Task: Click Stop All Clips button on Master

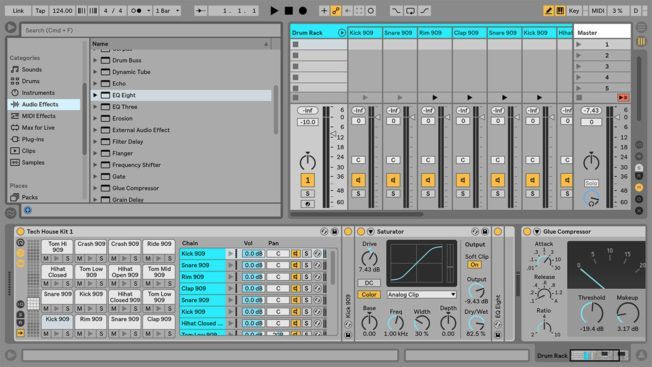Action: pos(579,98)
